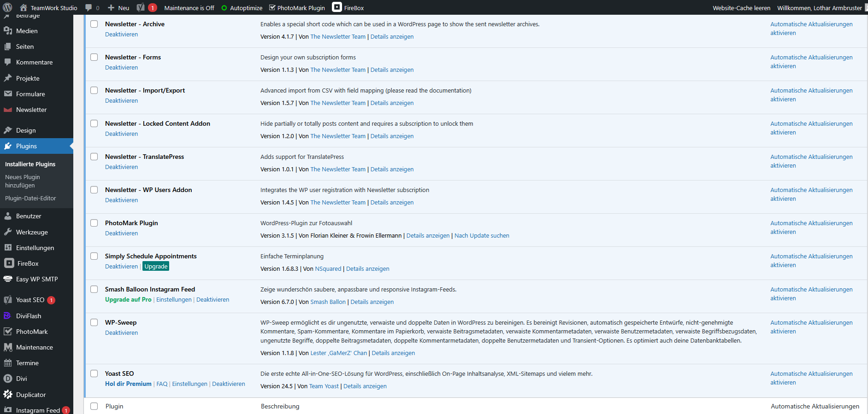Open Kommentare sidebar icon
Image resolution: width=868 pixels, height=414 pixels.
8,62
